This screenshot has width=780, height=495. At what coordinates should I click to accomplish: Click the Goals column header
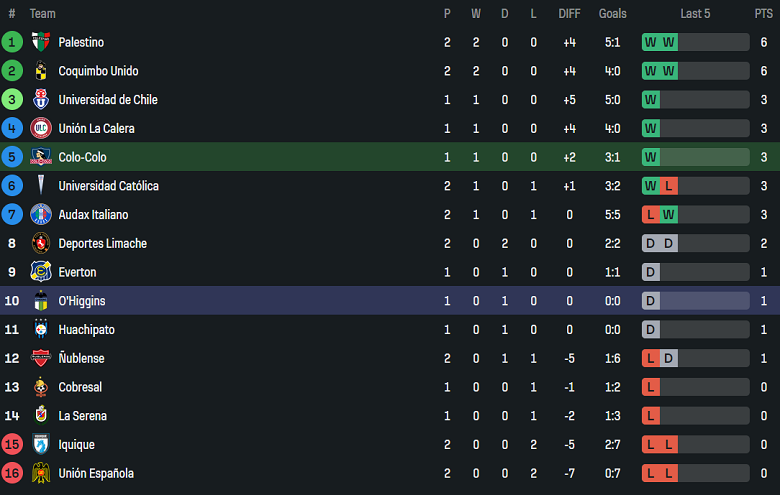tap(612, 14)
